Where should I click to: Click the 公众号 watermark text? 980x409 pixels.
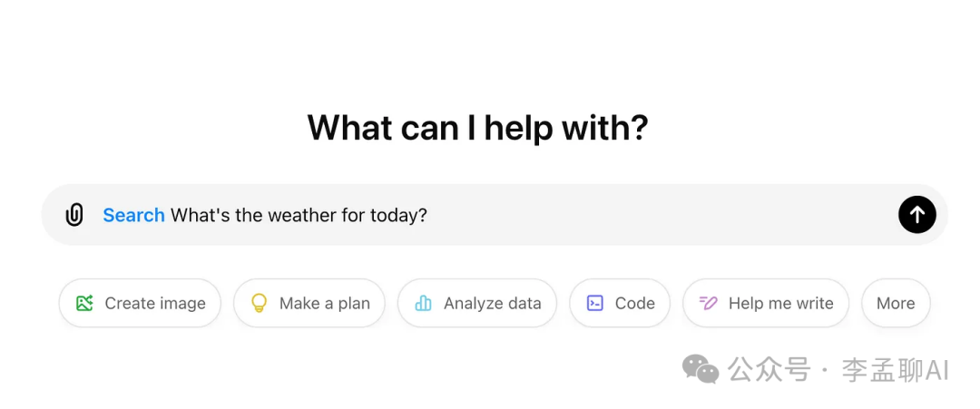click(769, 370)
